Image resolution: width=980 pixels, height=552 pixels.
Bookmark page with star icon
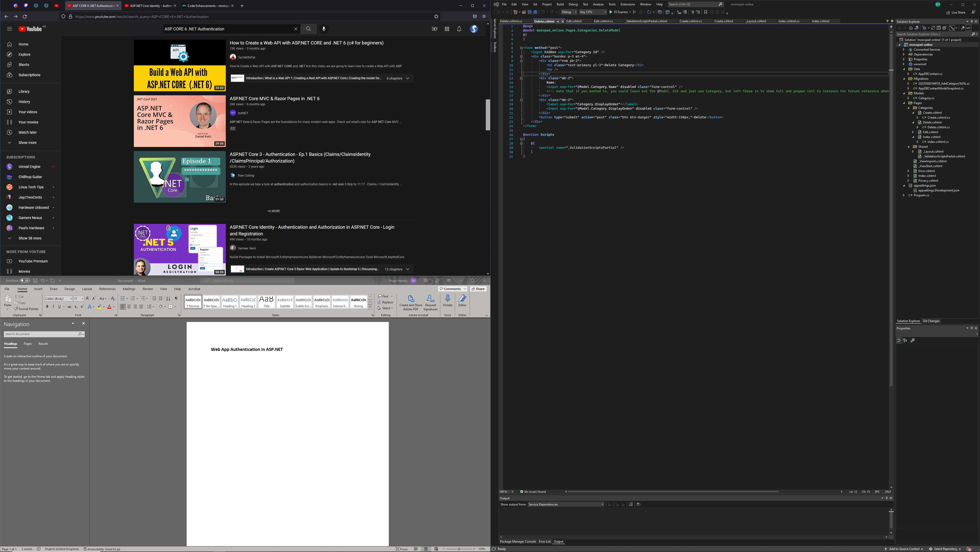click(436, 16)
